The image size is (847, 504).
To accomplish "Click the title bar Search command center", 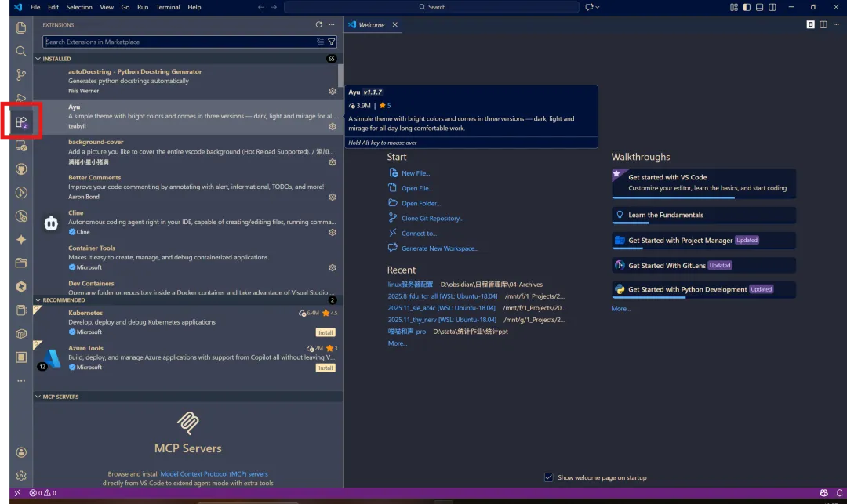I will point(431,7).
